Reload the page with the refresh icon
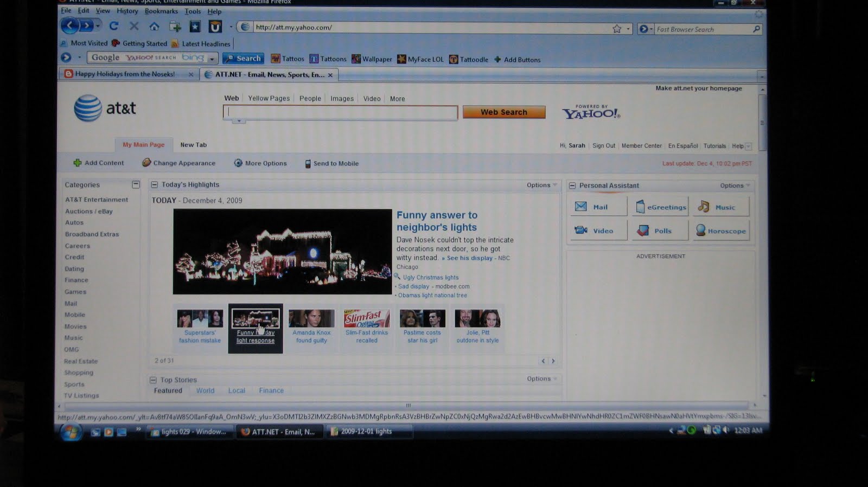The width and height of the screenshot is (868, 487). click(113, 26)
